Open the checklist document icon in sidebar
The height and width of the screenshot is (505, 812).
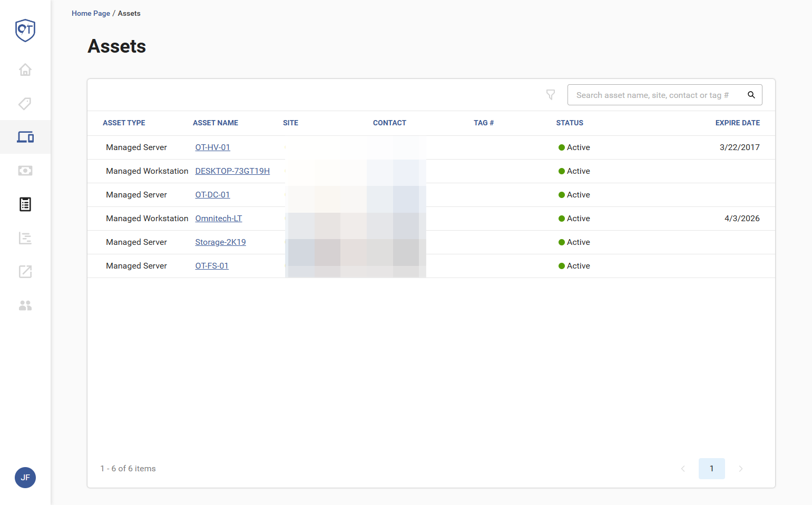pyautogui.click(x=25, y=204)
